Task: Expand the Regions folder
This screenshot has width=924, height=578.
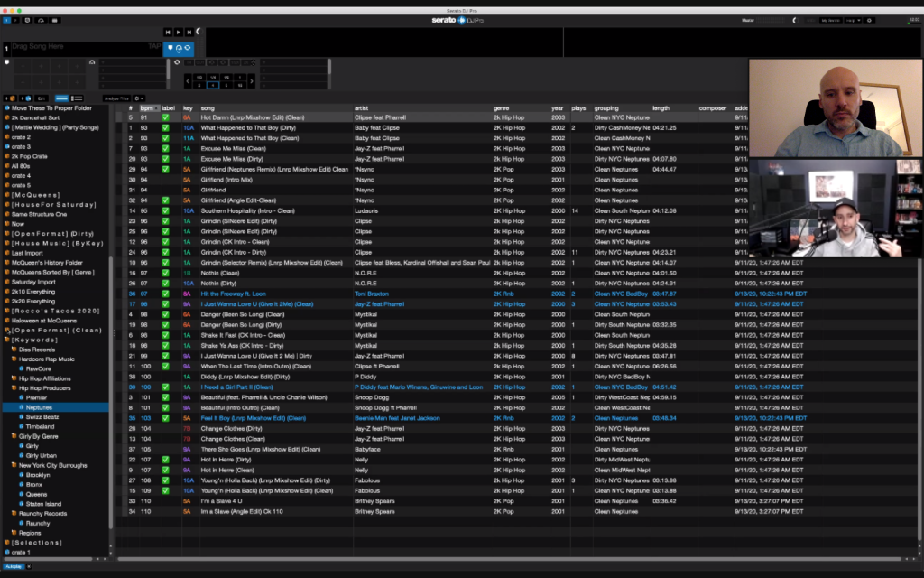Action: (x=14, y=533)
